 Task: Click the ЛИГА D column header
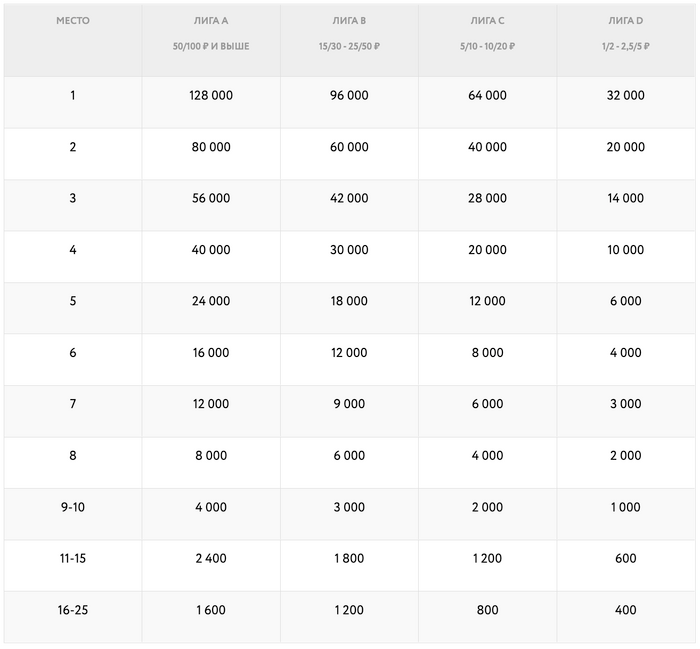coord(625,21)
